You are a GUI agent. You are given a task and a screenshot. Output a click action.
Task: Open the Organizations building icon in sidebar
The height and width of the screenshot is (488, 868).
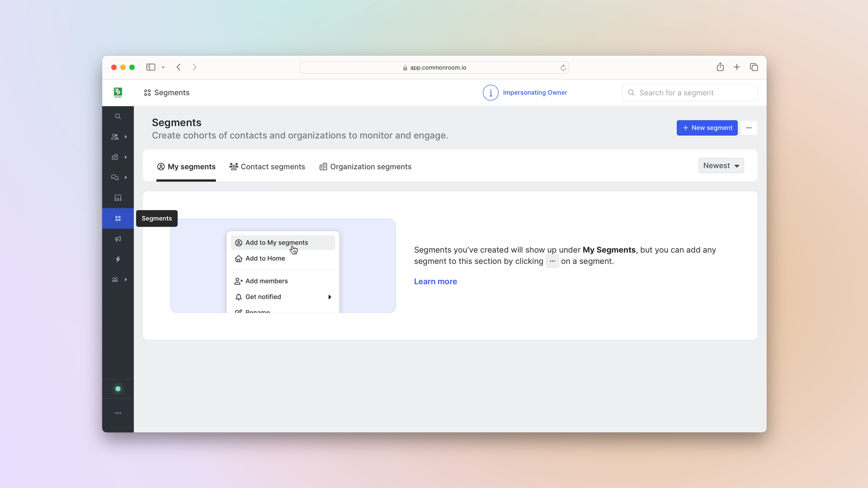[x=115, y=157]
